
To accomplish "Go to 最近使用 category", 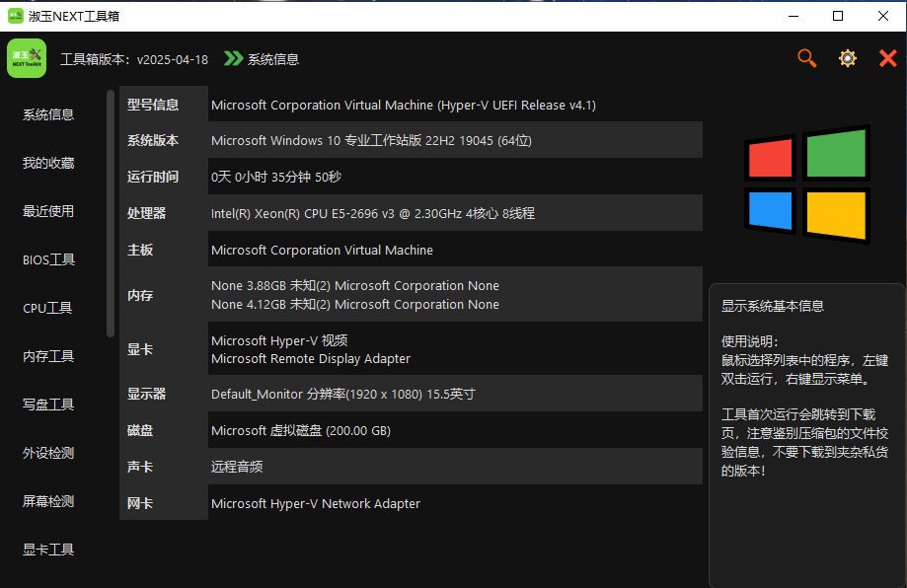I will coord(48,211).
